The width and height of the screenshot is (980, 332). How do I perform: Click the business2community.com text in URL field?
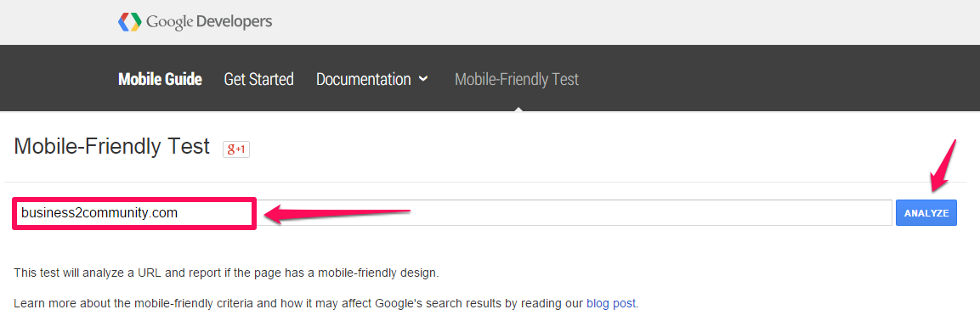point(99,213)
